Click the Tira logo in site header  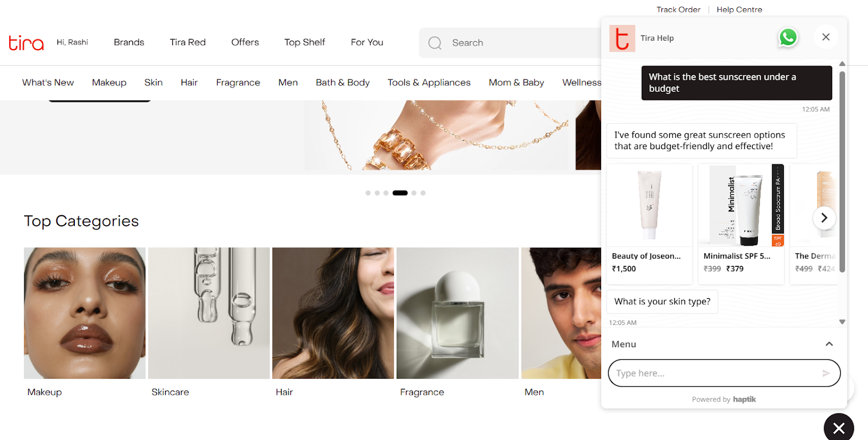(x=26, y=43)
